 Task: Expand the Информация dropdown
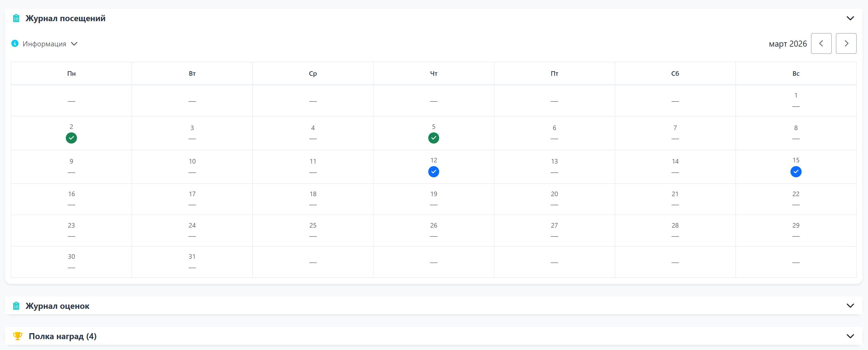click(x=74, y=44)
